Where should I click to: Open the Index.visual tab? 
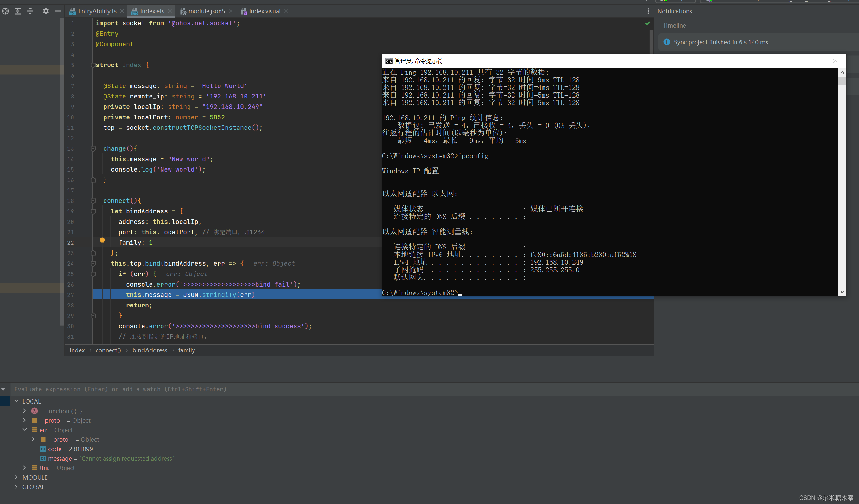tap(264, 11)
